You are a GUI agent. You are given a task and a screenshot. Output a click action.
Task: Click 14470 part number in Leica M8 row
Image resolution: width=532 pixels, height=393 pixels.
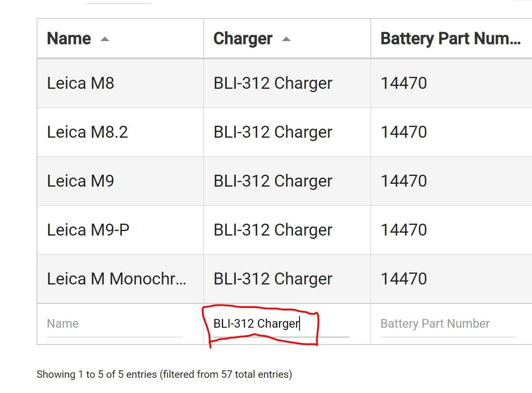(x=404, y=83)
